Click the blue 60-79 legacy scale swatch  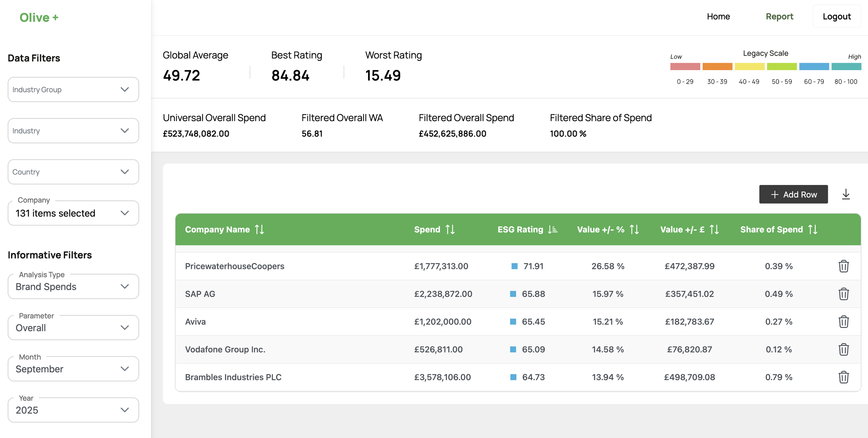[x=813, y=67]
